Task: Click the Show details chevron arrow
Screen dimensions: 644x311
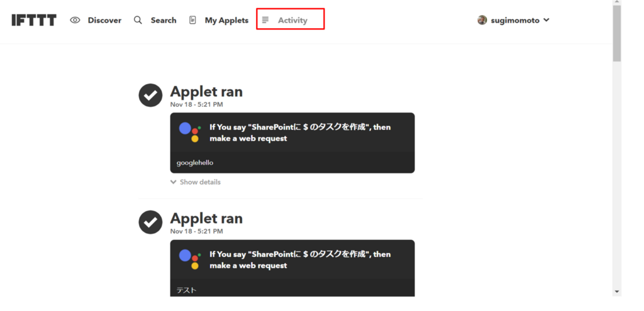Action: 174,182
